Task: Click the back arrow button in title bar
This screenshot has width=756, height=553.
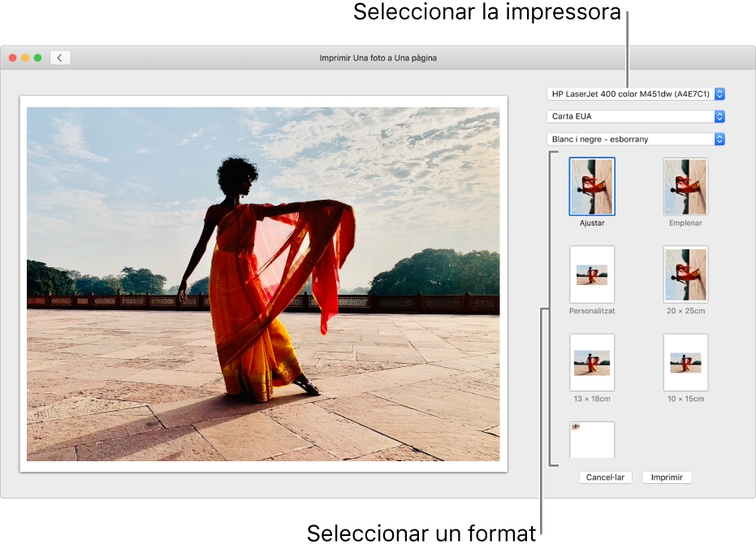Action: pyautogui.click(x=60, y=58)
